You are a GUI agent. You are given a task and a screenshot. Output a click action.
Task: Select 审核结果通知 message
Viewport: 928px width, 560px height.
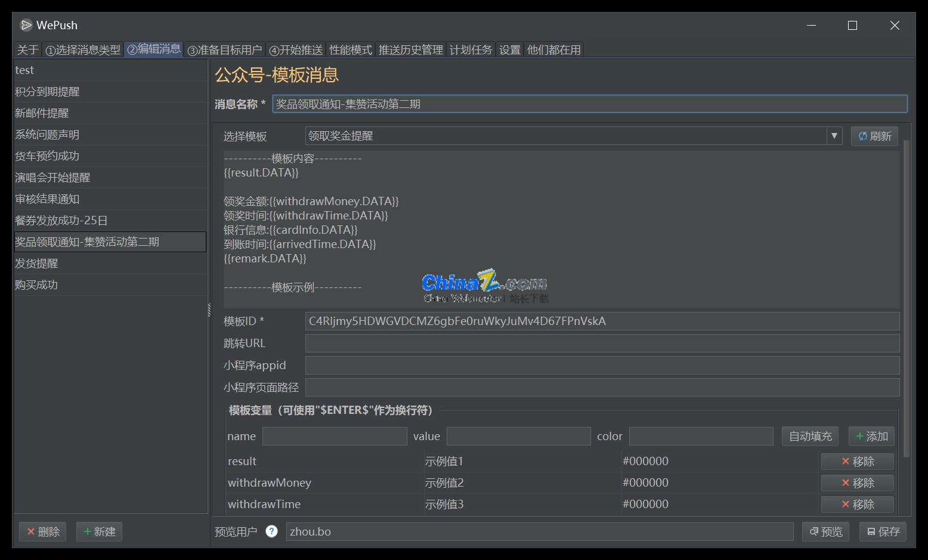click(x=110, y=199)
